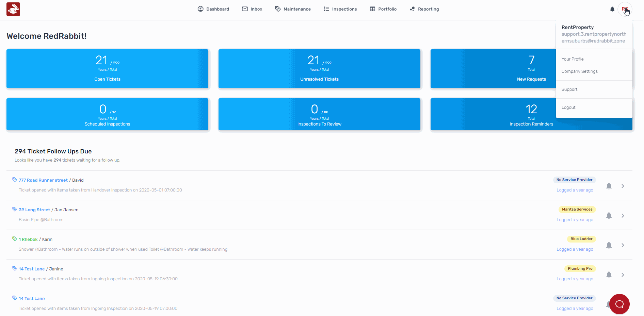Follow the 777 Road Runner street link
This screenshot has height=316, width=644.
[43, 180]
